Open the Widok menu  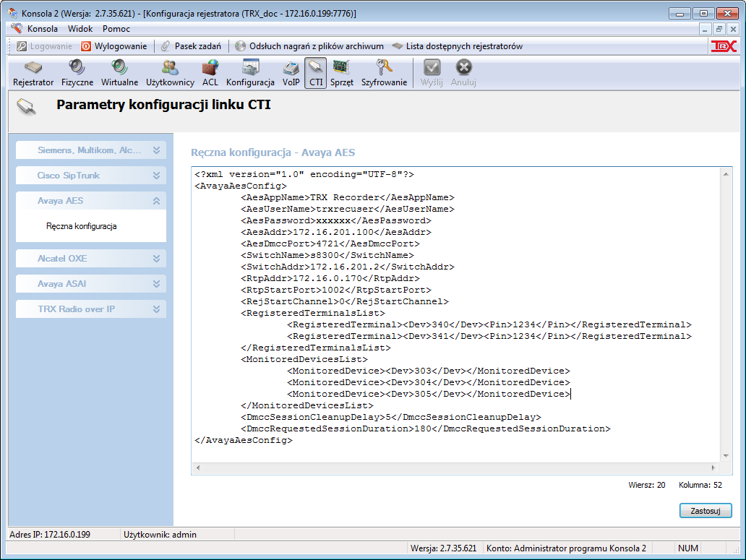[x=80, y=28]
